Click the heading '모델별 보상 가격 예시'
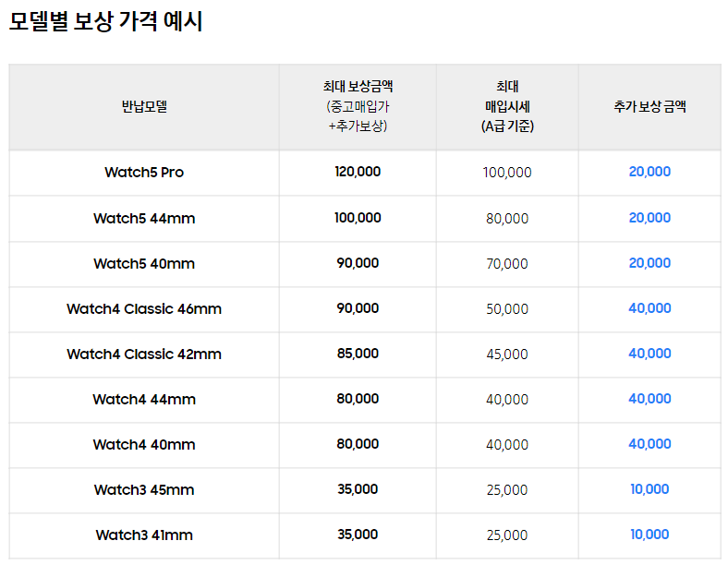 pyautogui.click(x=106, y=21)
